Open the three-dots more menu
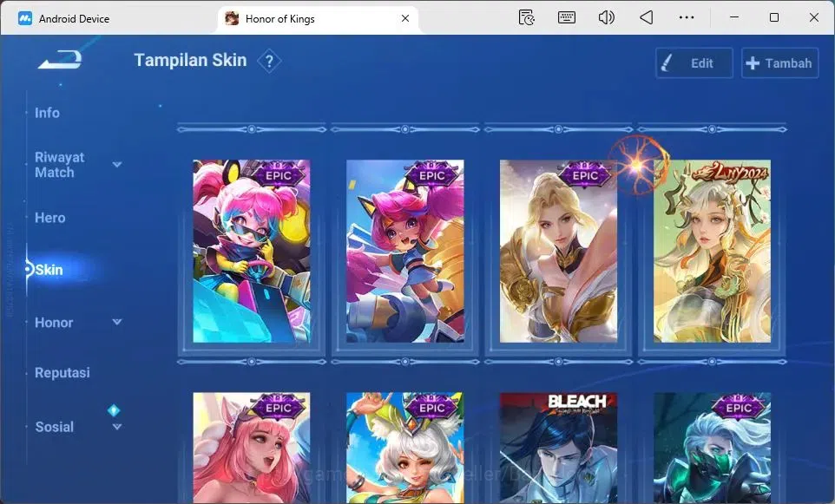 point(687,17)
